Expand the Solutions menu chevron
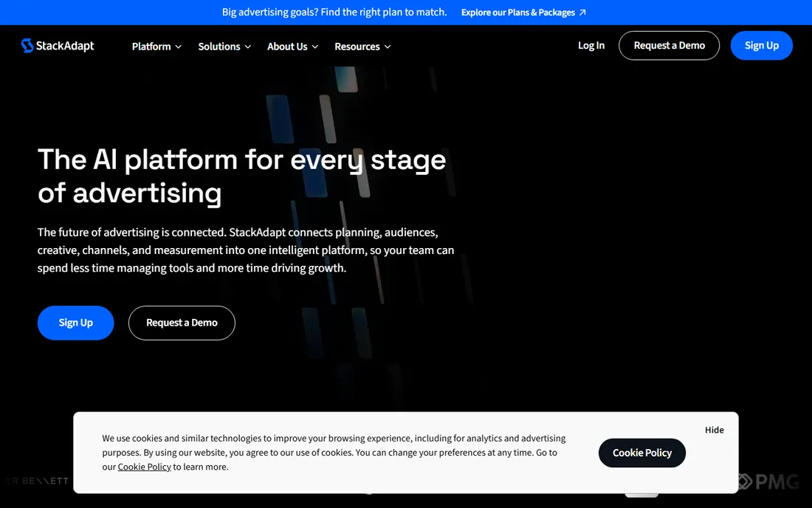812x508 pixels. [247, 47]
